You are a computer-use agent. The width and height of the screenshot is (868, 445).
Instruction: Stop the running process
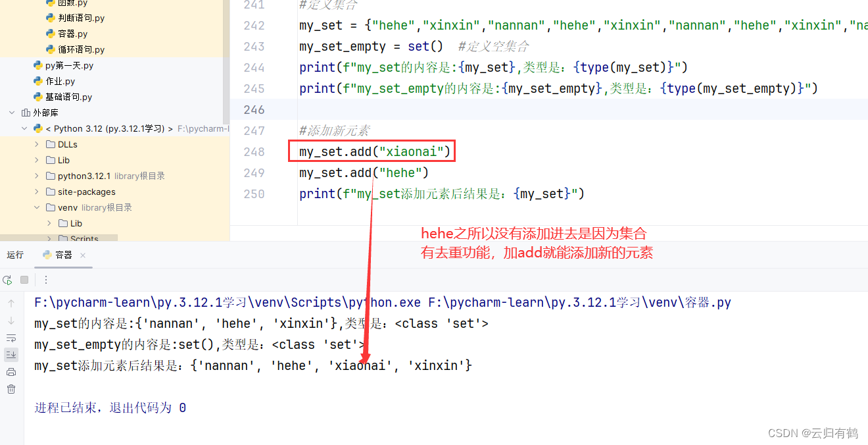pos(24,280)
